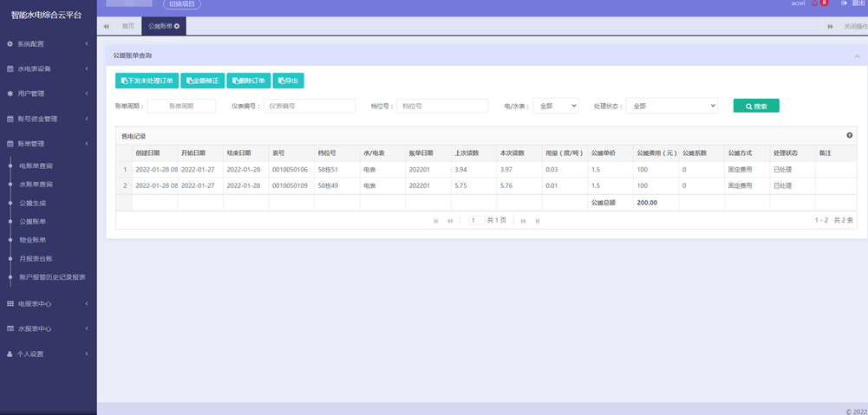This screenshot has width=868, height=415.
Task: Click the tabs scroll-left double arrow
Action: [x=107, y=27]
